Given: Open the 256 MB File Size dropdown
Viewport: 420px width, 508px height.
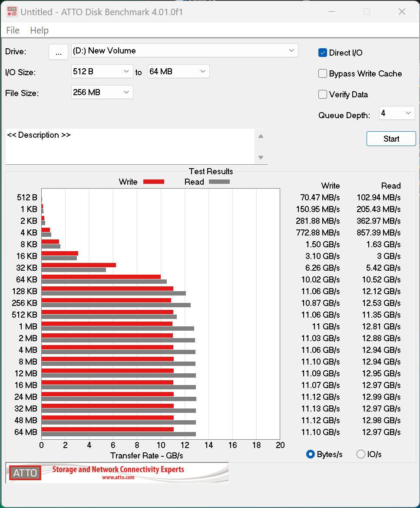Looking at the screenshot, I should 102,92.
